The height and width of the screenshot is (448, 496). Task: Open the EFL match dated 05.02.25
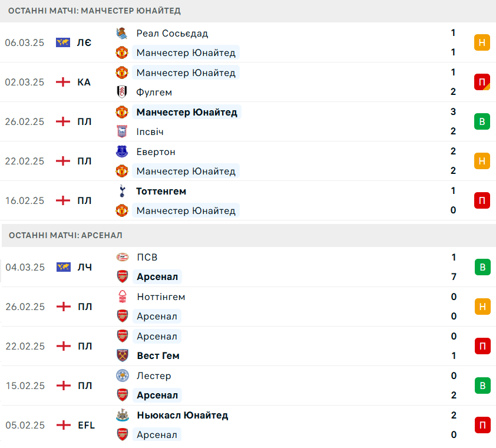(x=248, y=425)
